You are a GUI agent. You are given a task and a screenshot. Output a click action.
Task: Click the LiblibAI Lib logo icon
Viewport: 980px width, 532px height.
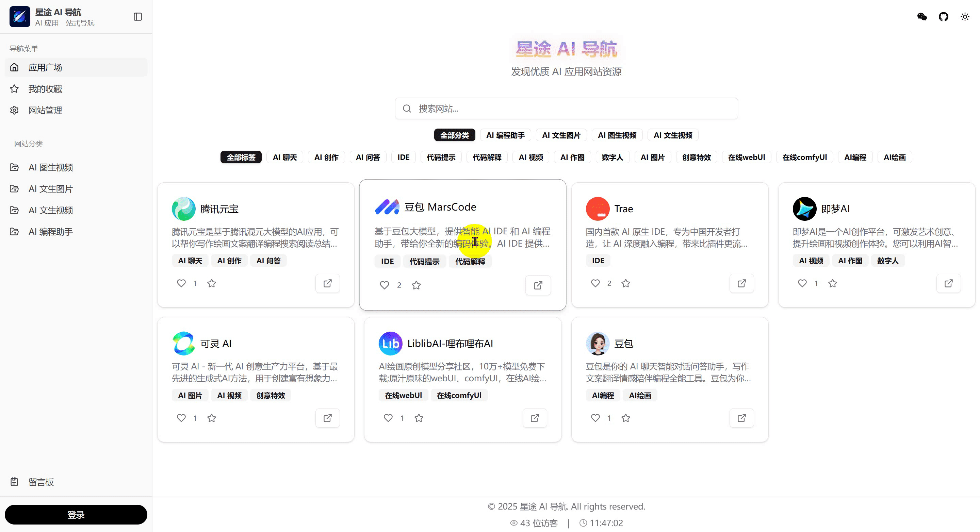391,344
